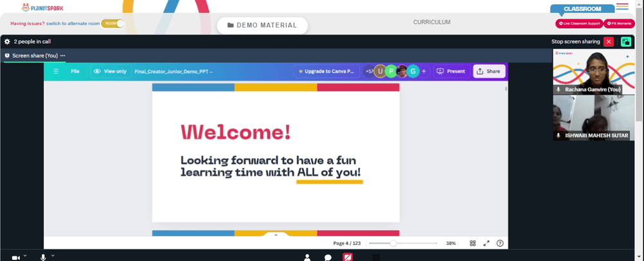Enter Canva fullscreen with arrows icon
Image resolution: width=644 pixels, height=261 pixels.
click(x=486, y=244)
